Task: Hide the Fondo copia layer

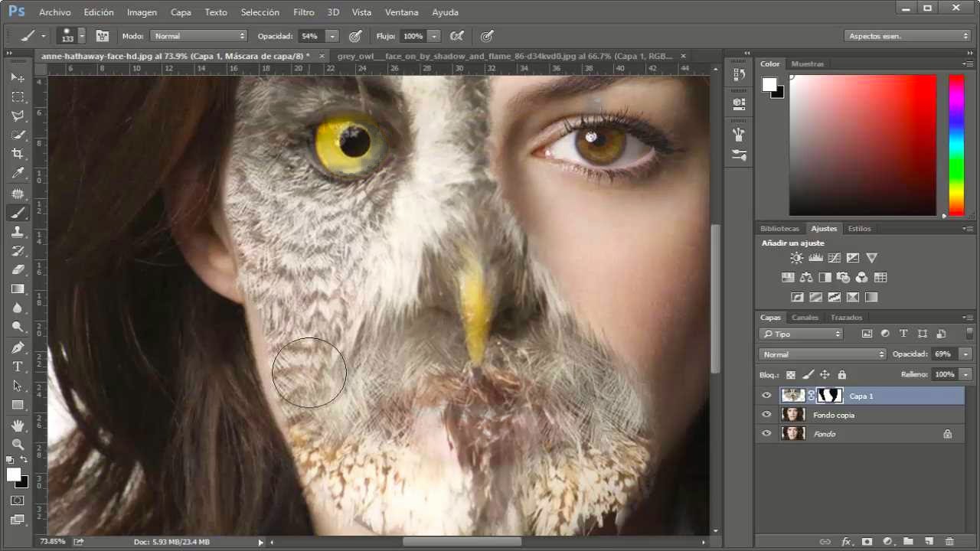Action: [766, 415]
